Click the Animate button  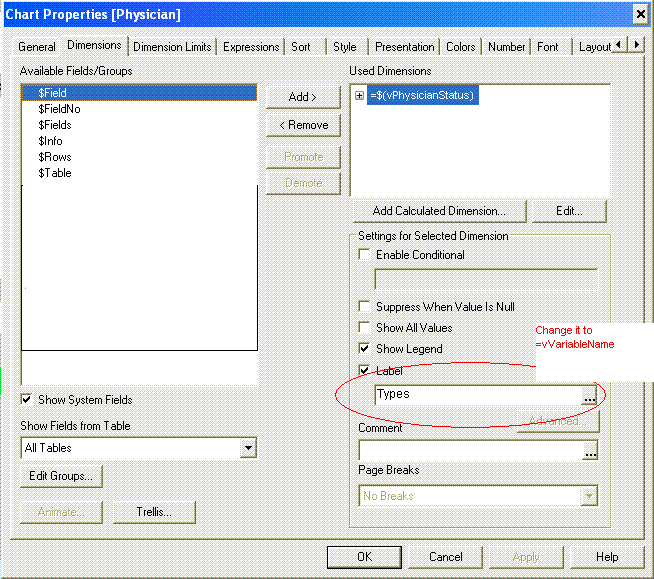(61, 512)
